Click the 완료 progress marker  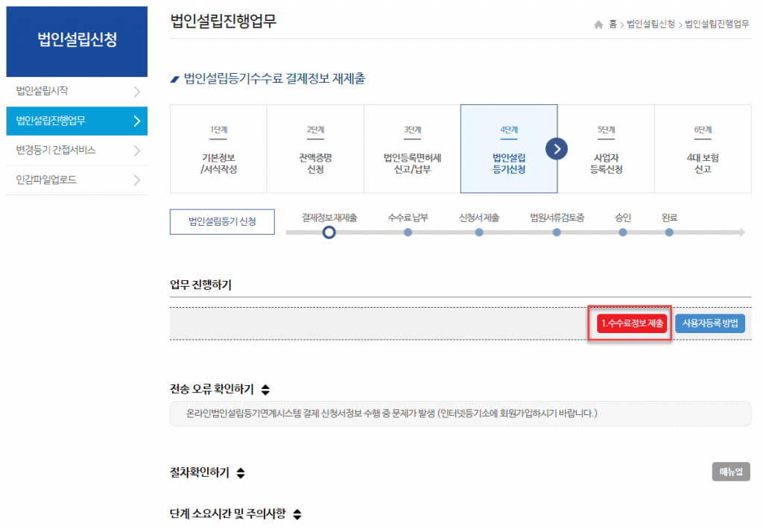(670, 232)
